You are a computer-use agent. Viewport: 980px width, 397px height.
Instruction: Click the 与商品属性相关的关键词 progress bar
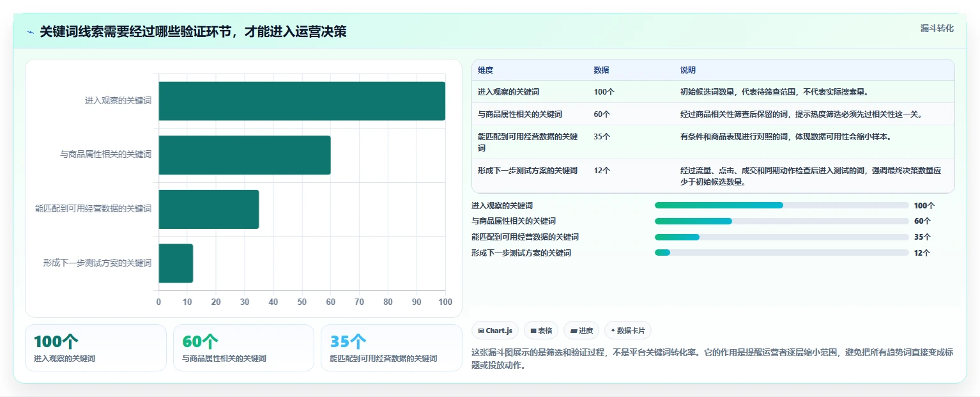[781, 221]
